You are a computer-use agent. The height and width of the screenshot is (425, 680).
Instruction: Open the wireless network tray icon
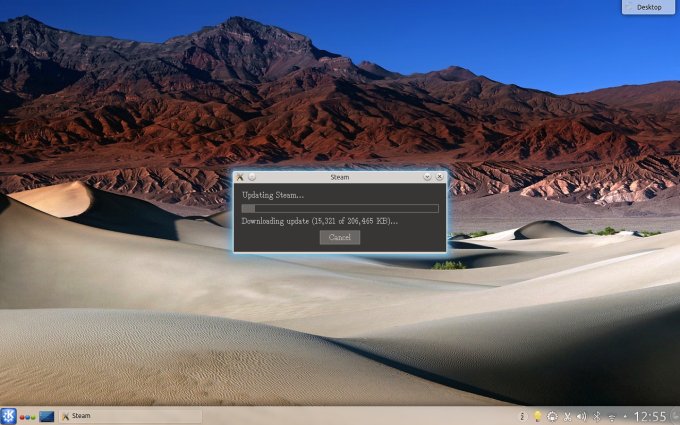click(x=611, y=417)
